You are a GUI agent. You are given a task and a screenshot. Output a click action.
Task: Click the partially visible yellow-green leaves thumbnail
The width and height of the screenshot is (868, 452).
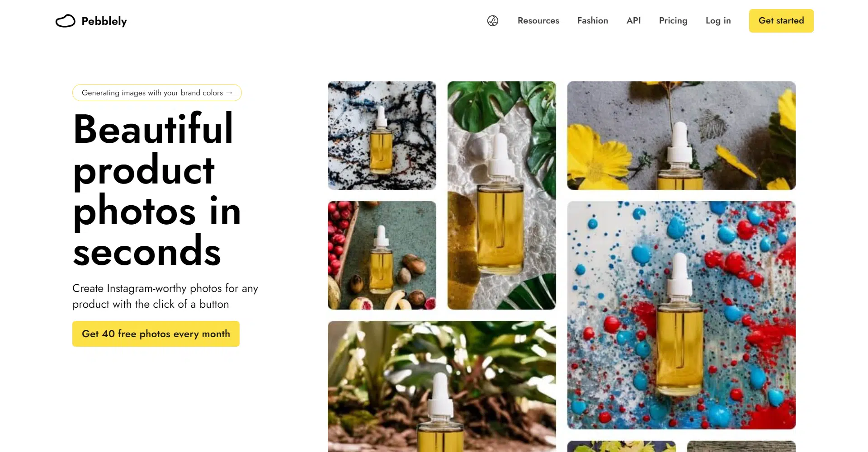[x=622, y=447]
